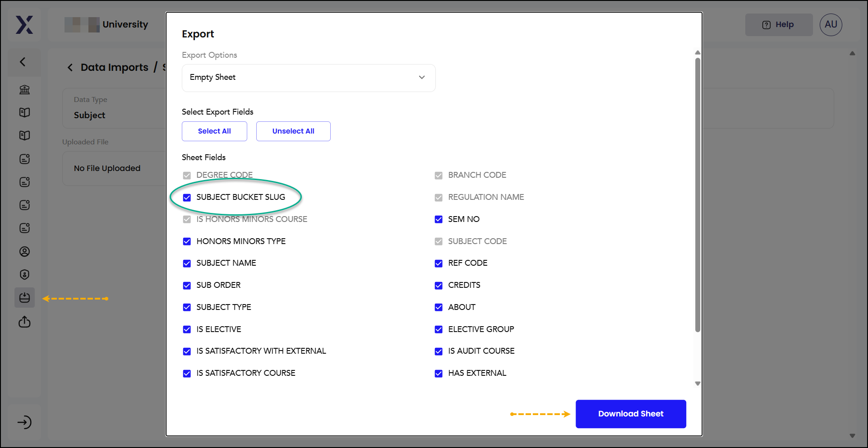Image resolution: width=868 pixels, height=448 pixels.
Task: Toggle the SUBJECT BUCKET SLUG checkbox
Action: point(187,198)
